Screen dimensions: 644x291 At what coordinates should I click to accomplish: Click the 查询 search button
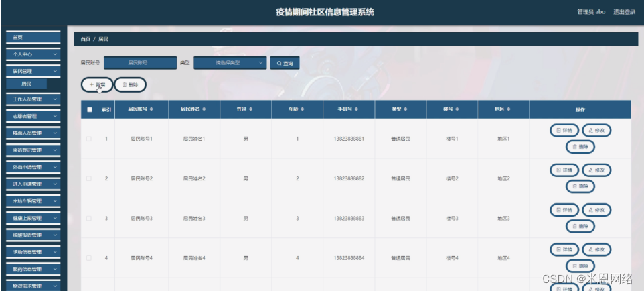click(285, 64)
